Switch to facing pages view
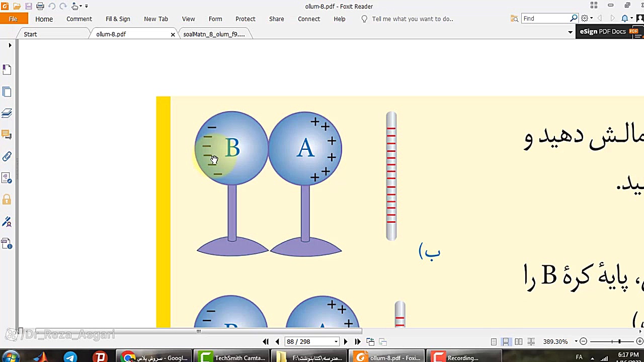Screen dimensions: 644x362 pyautogui.click(x=518, y=342)
